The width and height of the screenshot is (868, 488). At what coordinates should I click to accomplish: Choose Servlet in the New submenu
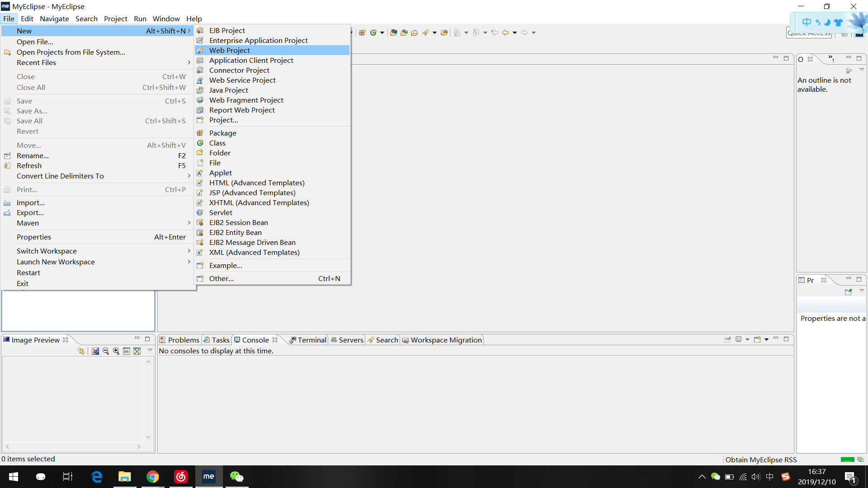(221, 212)
